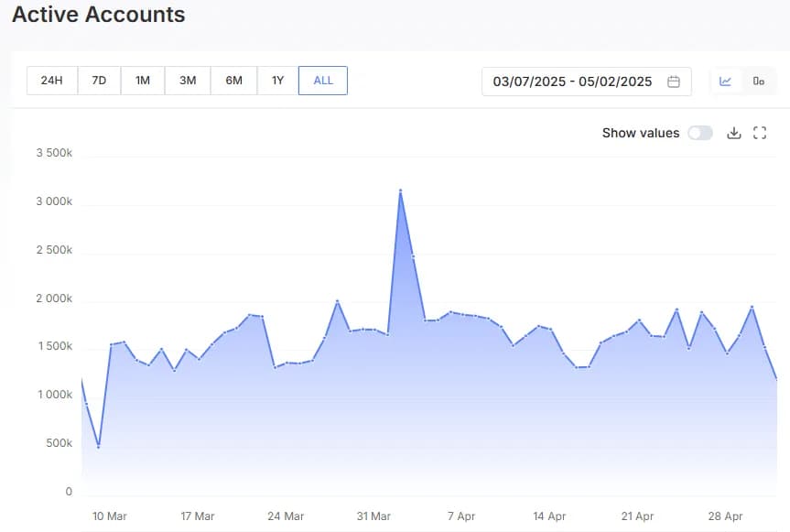Select the 24H time range
Viewport: 790px width, 532px height.
tap(52, 81)
